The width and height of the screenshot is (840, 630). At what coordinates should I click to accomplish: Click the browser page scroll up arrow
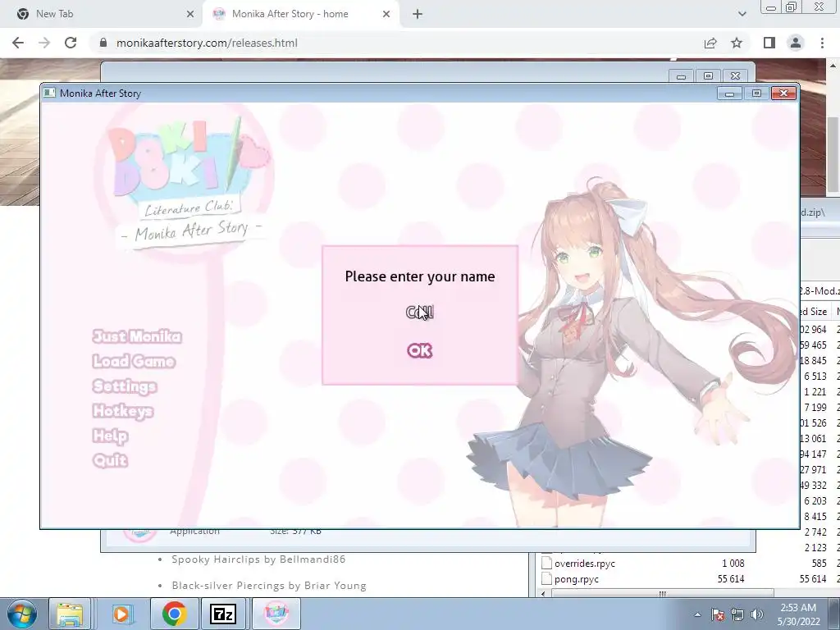point(833,66)
